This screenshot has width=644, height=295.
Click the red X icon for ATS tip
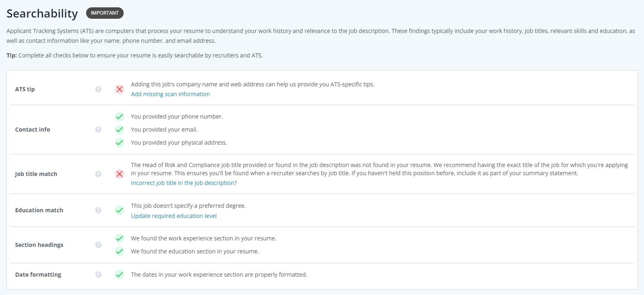pos(120,89)
